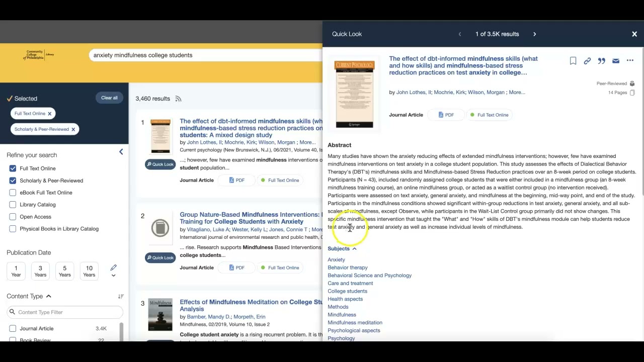Viewport: 644px width, 362px height.
Task: Open Mindfulness meditation subject link
Action: click(x=355, y=323)
